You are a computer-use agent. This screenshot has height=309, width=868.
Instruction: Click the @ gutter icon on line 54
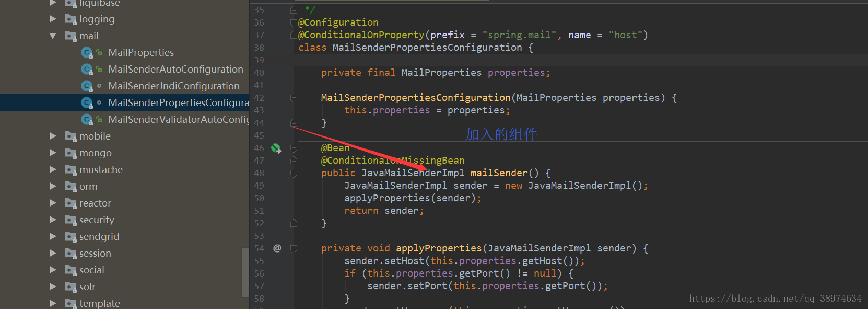click(277, 248)
